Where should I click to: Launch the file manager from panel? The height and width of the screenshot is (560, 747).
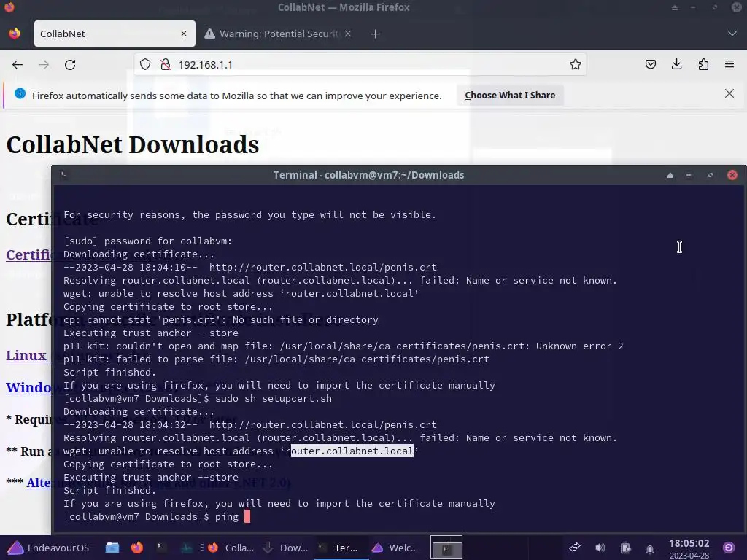(x=112, y=548)
